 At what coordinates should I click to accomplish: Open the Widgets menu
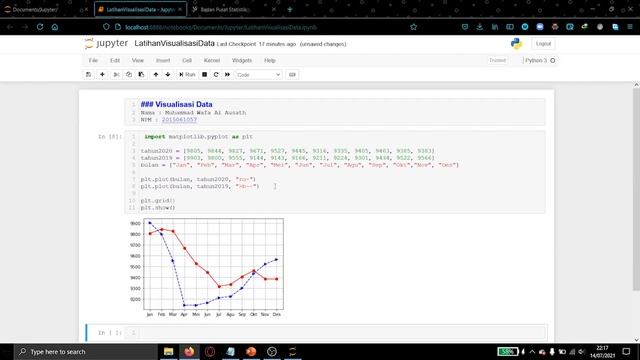click(242, 60)
